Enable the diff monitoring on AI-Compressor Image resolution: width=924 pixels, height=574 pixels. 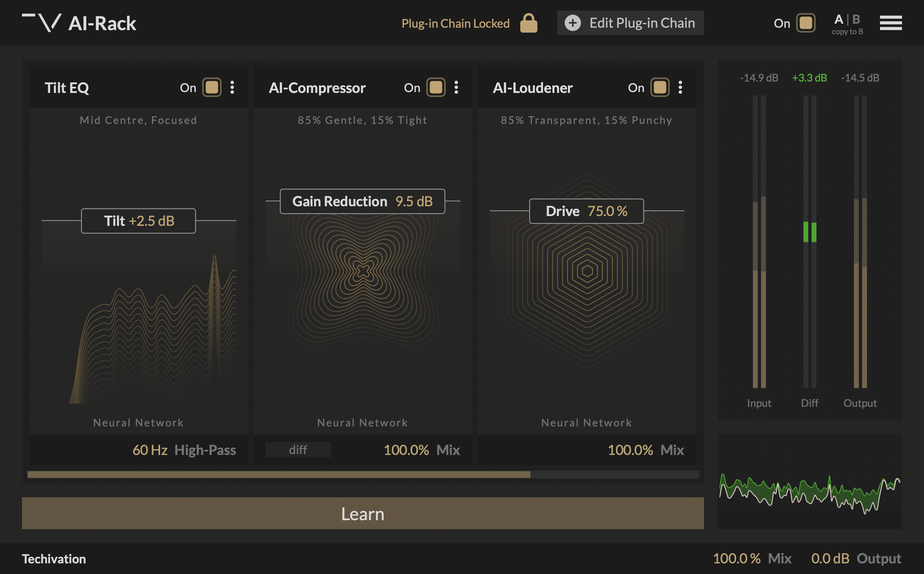(x=298, y=450)
